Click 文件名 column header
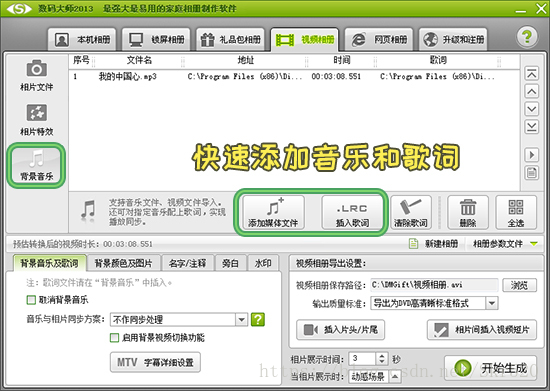This screenshot has height=391, width=550. 139,60
